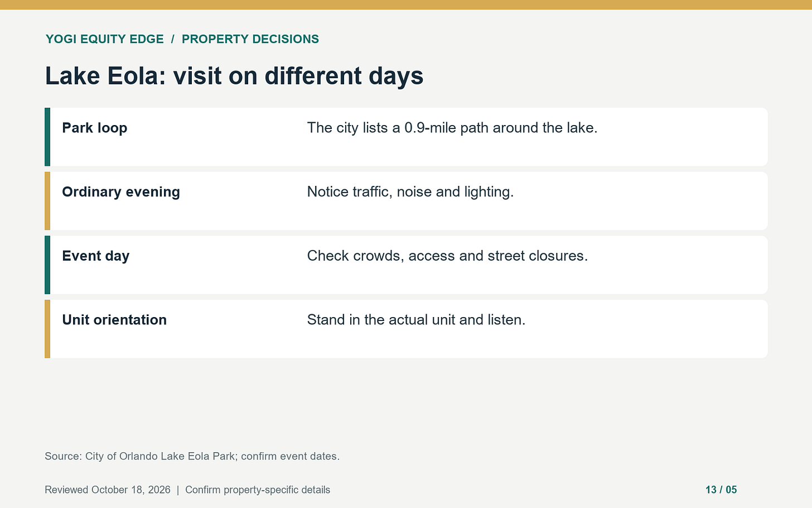This screenshot has height=508, width=812.
Task: Select the 0.9-mile path description text
Action: pyautogui.click(x=452, y=128)
